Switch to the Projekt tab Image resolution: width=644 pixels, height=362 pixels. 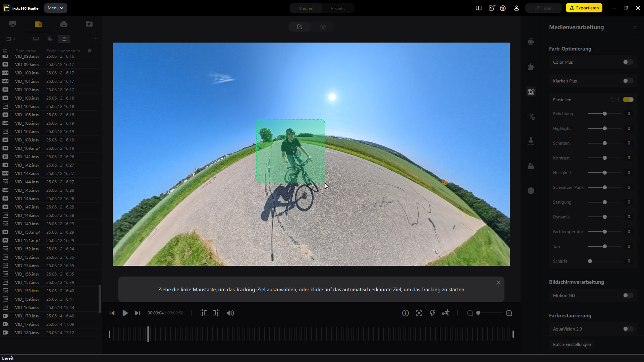[x=338, y=8]
